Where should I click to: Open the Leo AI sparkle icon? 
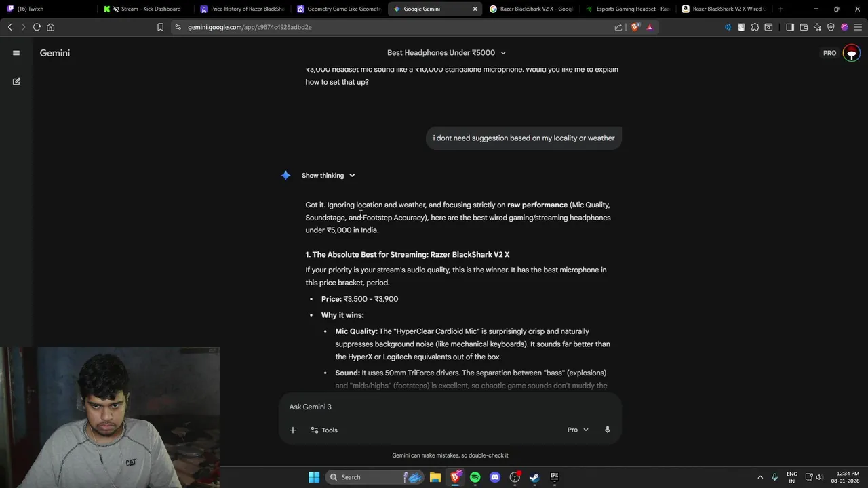pyautogui.click(x=817, y=27)
